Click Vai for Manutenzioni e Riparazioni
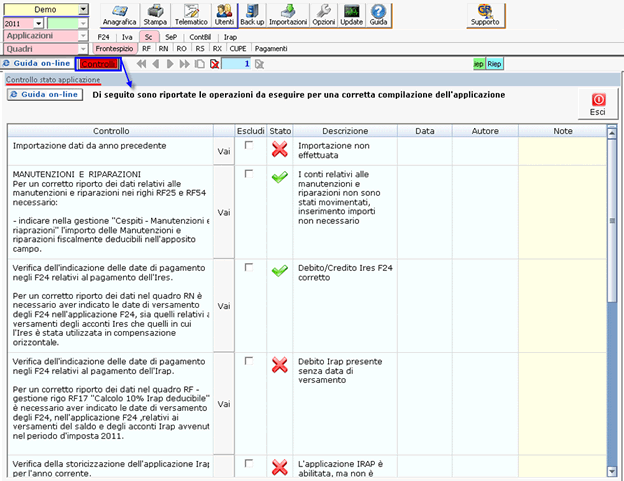This screenshot has width=624, height=481. (224, 212)
